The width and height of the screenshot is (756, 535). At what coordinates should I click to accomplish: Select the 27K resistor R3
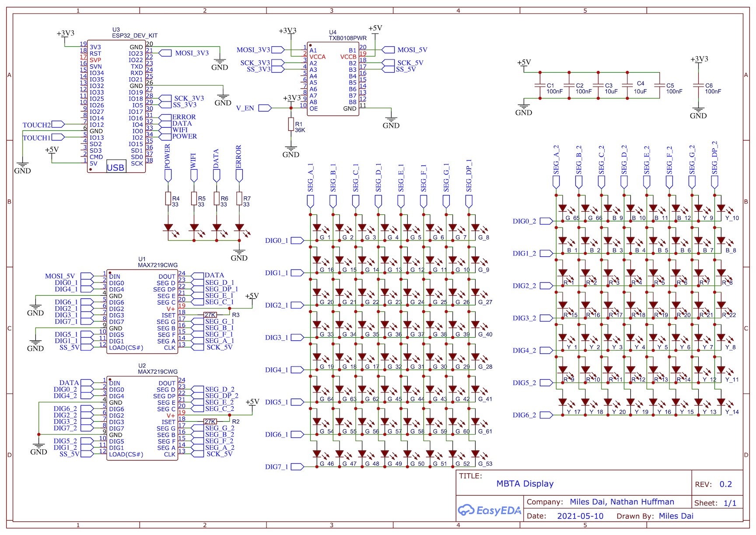(210, 315)
